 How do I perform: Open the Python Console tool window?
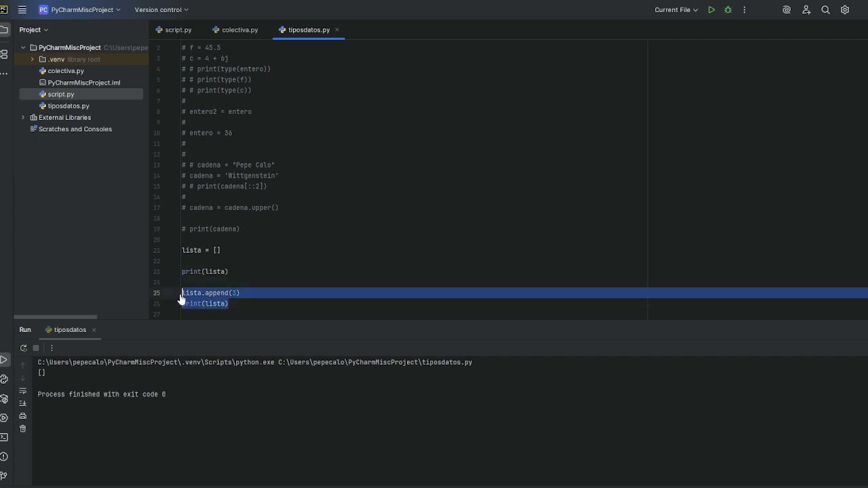coord(4,379)
